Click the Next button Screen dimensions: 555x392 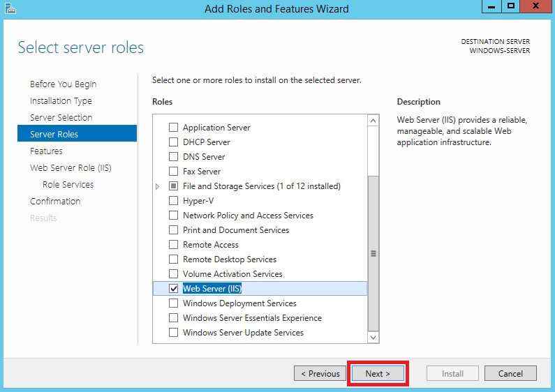378,374
